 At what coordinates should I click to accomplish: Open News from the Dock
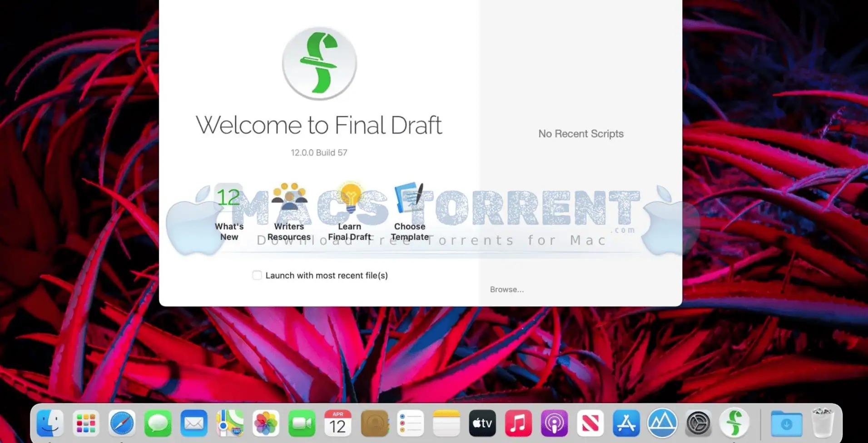[x=590, y=423]
